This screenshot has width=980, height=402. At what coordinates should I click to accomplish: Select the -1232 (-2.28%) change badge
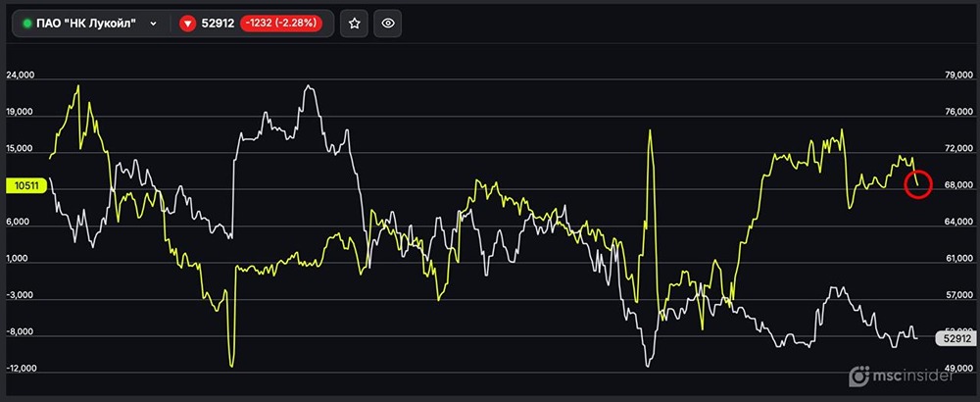point(281,24)
